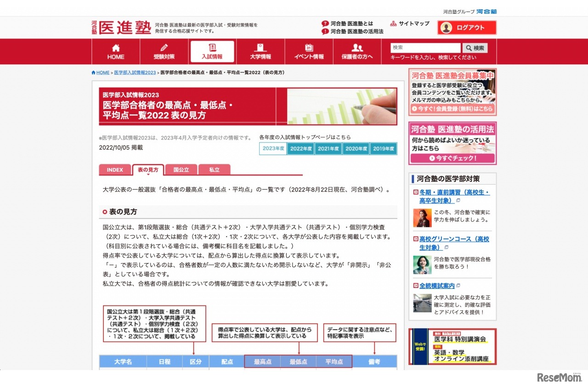Click the イベント情報 calendar icon
The image size is (588, 388).
(309, 48)
